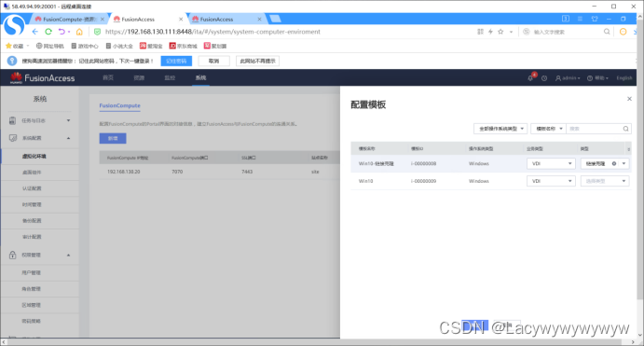The width and height of the screenshot is (644, 346).
Task: Open the 模板名称 search-field dropdown
Action: click(x=548, y=129)
